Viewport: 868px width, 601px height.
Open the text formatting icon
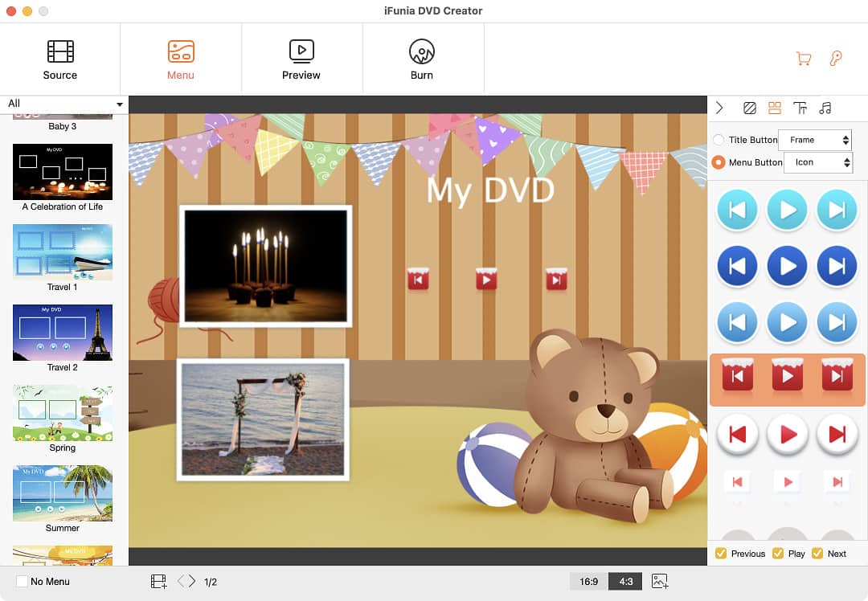800,108
